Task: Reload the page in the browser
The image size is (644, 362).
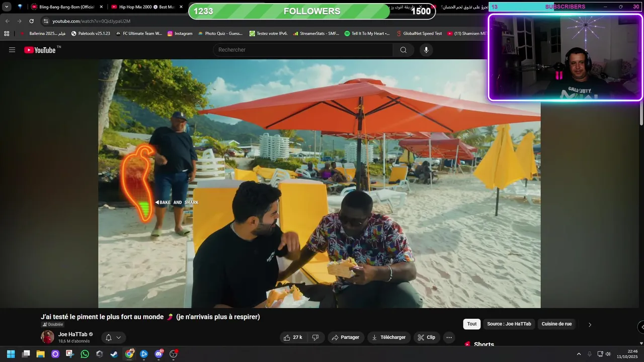Action: coord(32,21)
